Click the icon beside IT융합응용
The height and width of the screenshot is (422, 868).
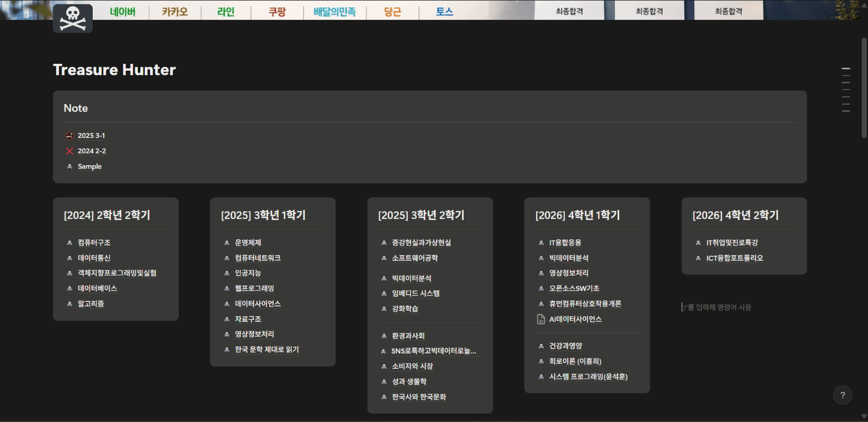click(x=541, y=243)
